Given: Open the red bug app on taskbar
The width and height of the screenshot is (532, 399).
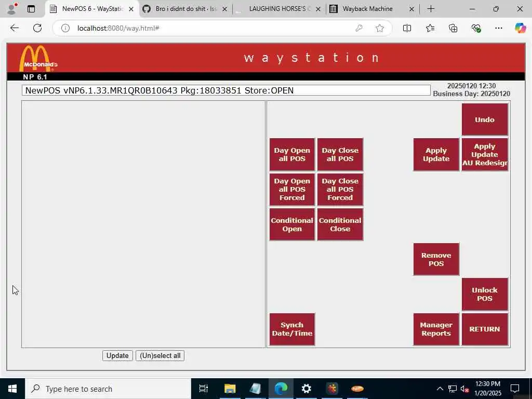Looking at the screenshot, I should click(332, 389).
